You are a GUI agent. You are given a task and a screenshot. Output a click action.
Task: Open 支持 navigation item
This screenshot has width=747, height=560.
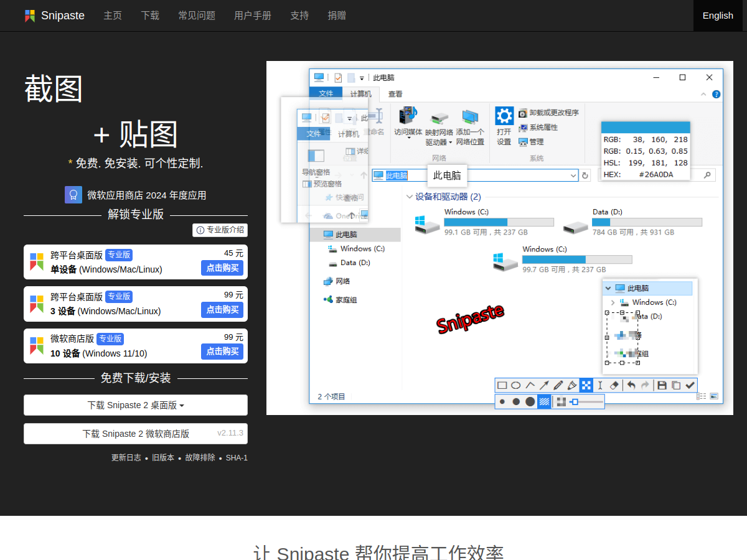299,16
